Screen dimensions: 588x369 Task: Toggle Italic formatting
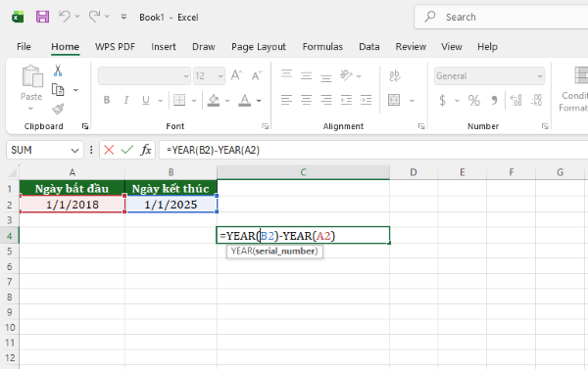click(x=126, y=100)
